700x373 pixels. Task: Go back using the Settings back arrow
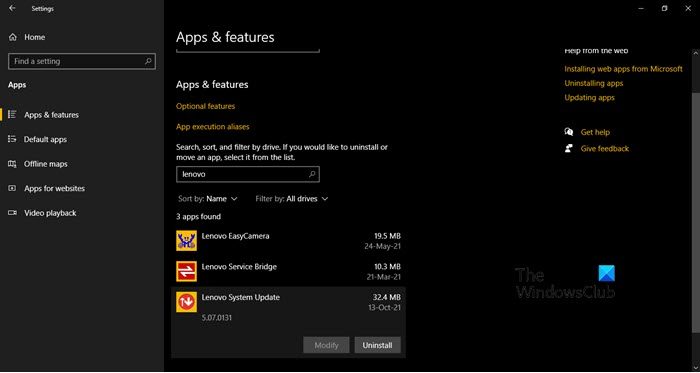coord(12,8)
